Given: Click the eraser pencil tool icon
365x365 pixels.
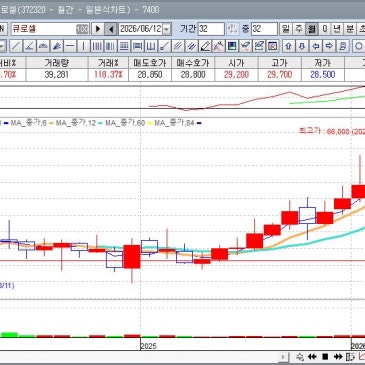Looking at the screenshot, I should click(205, 46).
